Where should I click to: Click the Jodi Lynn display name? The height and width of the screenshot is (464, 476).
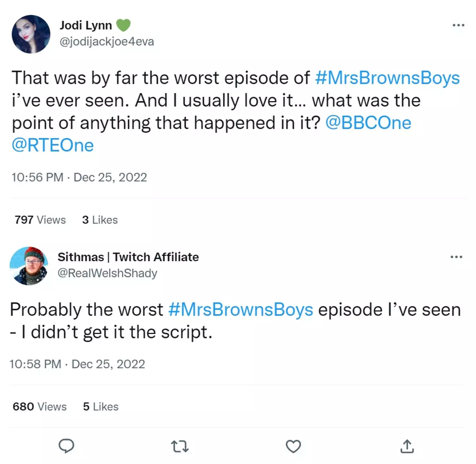click(86, 25)
